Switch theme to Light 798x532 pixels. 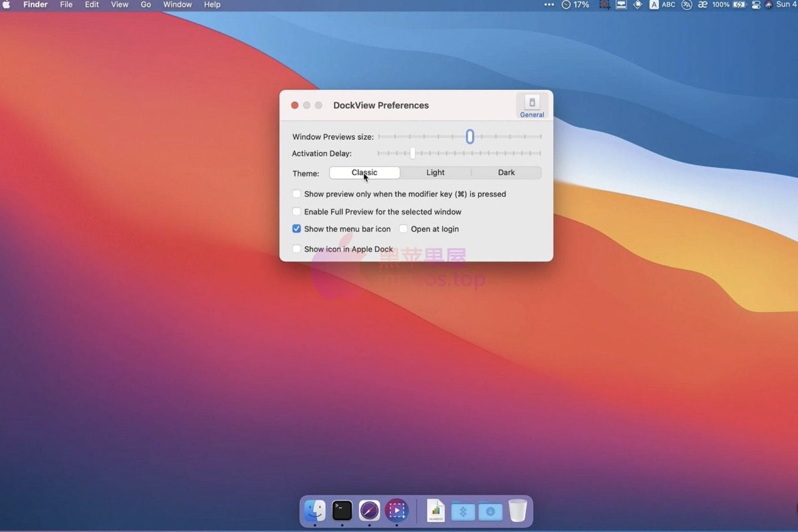pyautogui.click(x=436, y=173)
